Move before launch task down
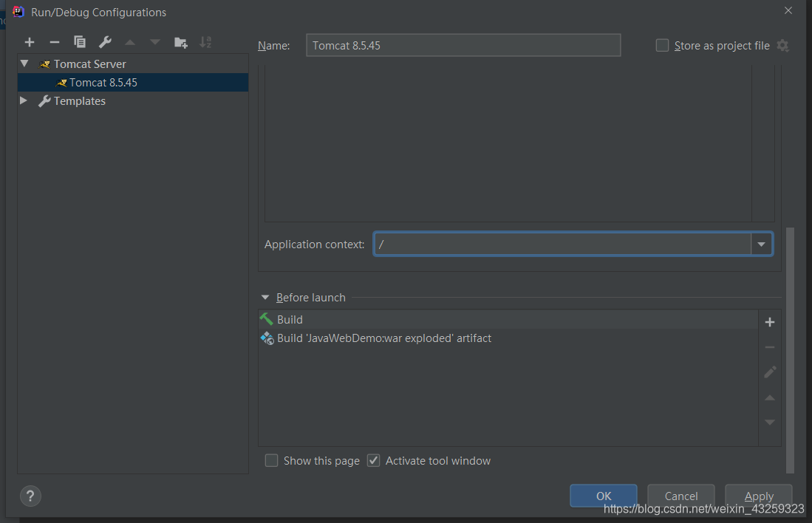Screen dimensions: 812x523 [770, 423]
